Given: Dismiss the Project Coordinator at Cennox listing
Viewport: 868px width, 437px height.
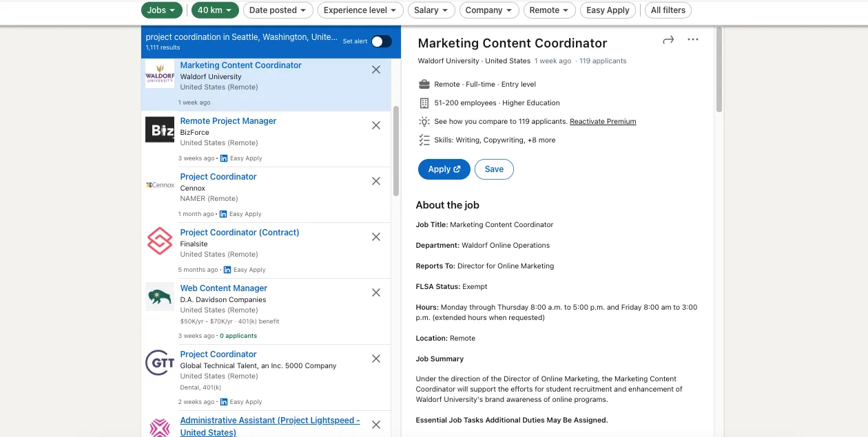Looking at the screenshot, I should pyautogui.click(x=375, y=180).
